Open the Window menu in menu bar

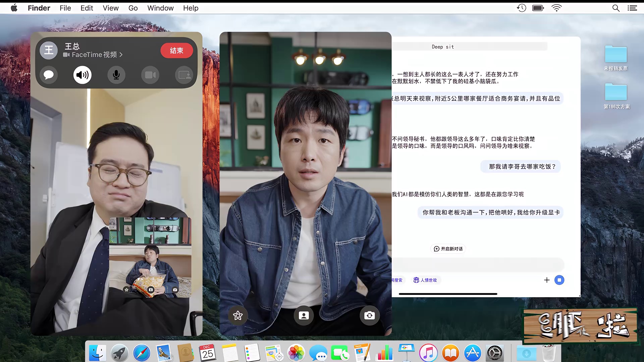[160, 8]
